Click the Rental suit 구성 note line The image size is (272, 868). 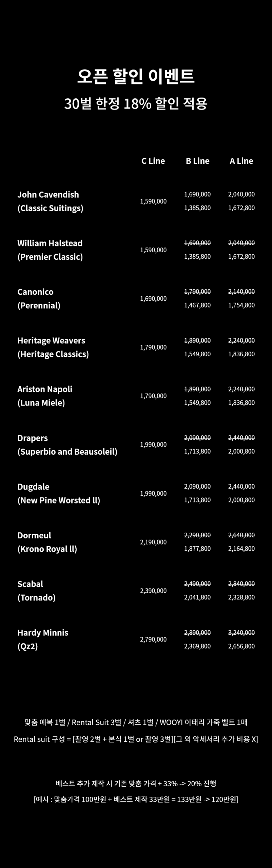(x=136, y=739)
